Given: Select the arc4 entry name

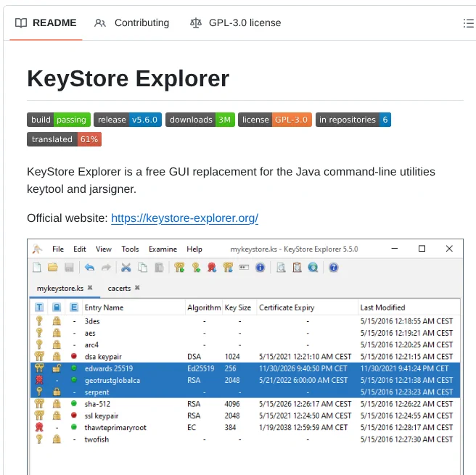Looking at the screenshot, I should [x=91, y=345].
